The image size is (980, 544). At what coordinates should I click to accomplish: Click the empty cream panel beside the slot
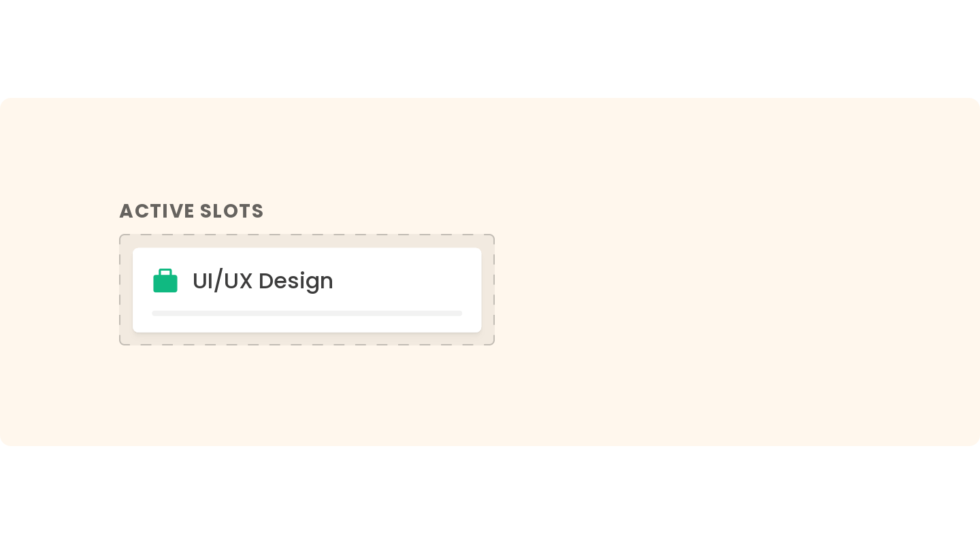coord(735,272)
